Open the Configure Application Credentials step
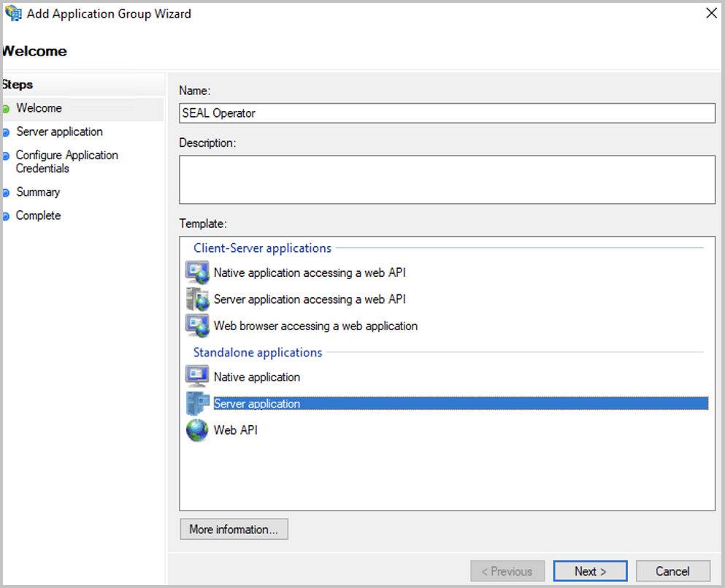 pos(66,161)
